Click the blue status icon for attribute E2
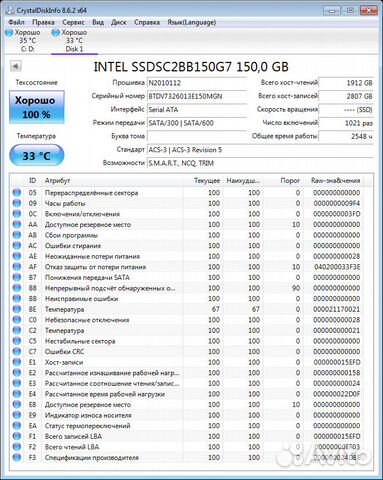The width and height of the screenshot is (383, 480). click(17, 373)
